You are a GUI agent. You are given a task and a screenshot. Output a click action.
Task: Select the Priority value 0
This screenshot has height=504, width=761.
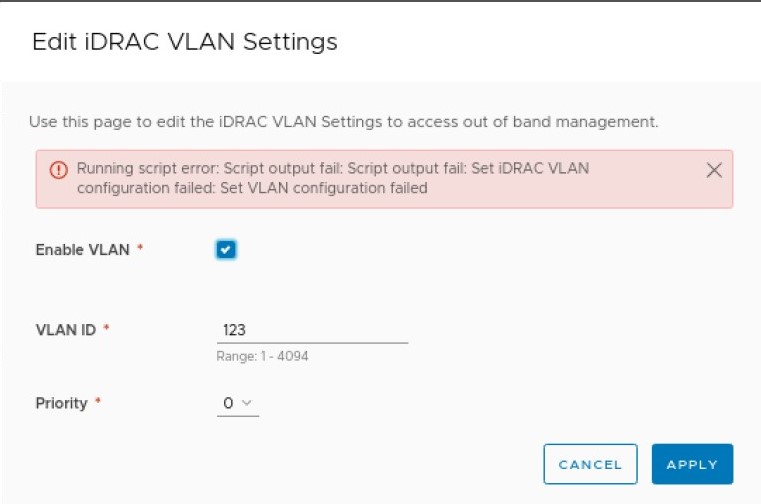[228, 403]
